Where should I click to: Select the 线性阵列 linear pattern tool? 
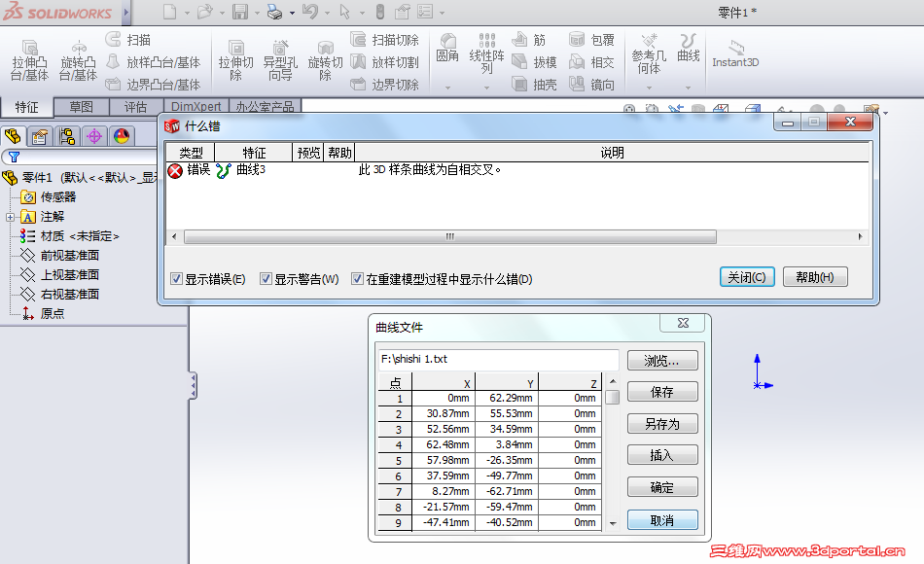(486, 53)
